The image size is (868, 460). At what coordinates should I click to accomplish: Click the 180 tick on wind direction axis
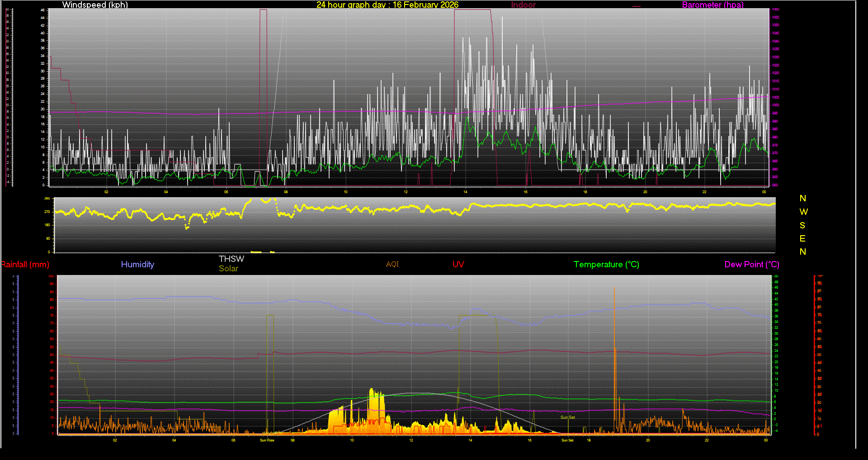[47, 225]
